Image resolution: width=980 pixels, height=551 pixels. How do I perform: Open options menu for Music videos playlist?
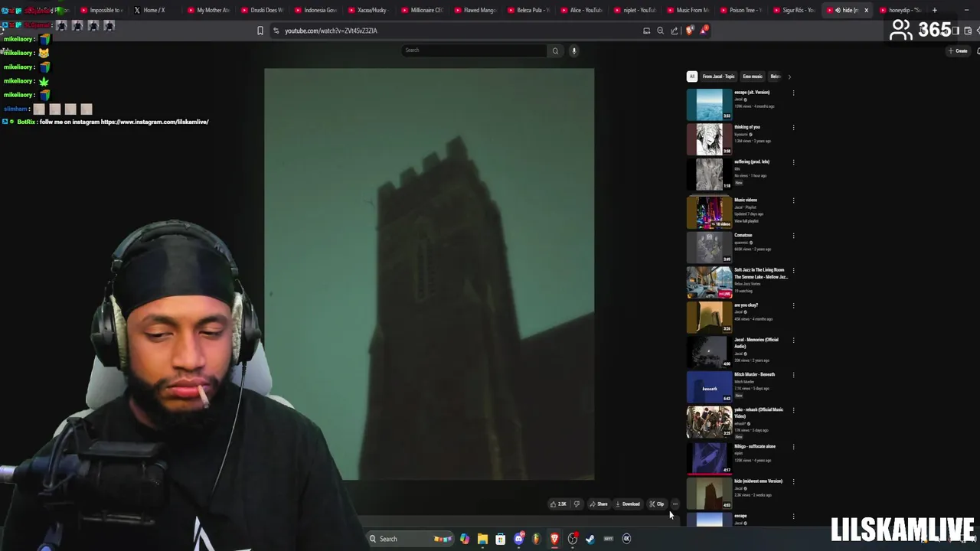tap(793, 201)
